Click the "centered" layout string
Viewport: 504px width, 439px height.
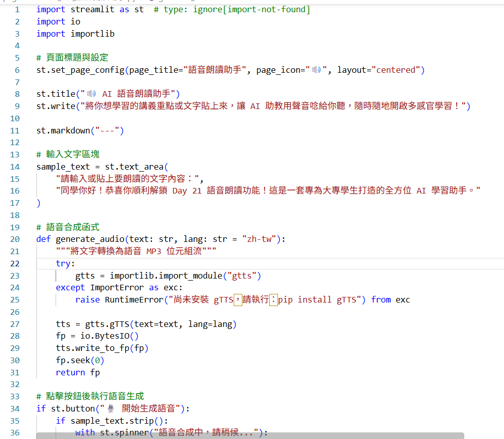396,70
